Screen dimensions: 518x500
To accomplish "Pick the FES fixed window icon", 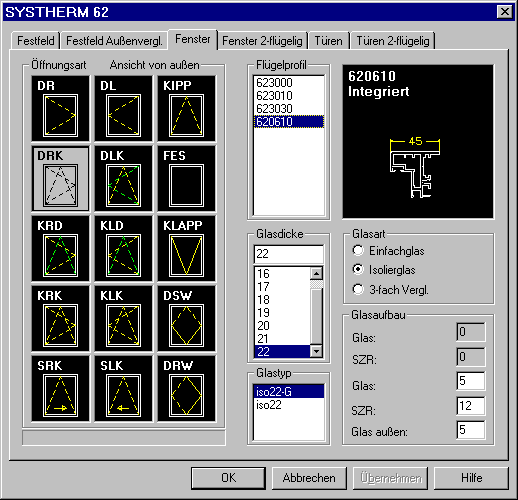I will [186, 179].
